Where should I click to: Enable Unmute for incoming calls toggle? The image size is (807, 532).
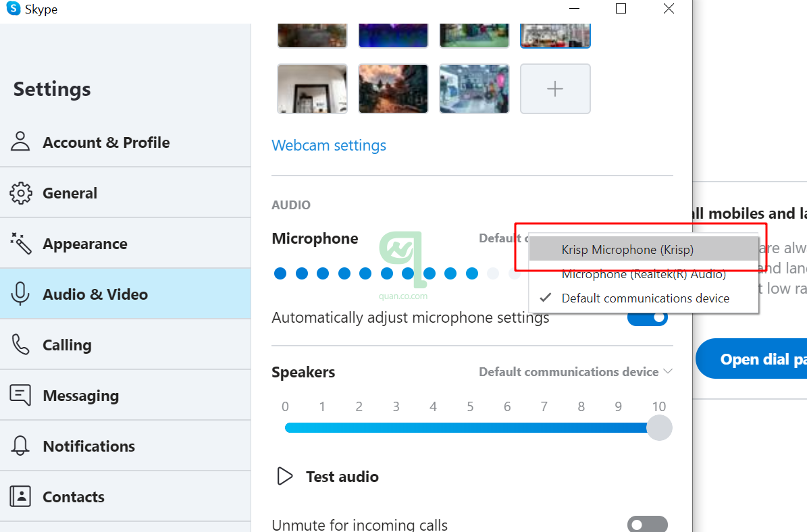pos(648,525)
